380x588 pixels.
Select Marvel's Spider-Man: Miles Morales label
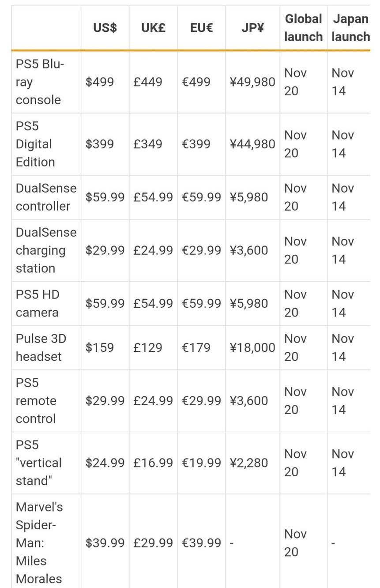click(x=39, y=543)
